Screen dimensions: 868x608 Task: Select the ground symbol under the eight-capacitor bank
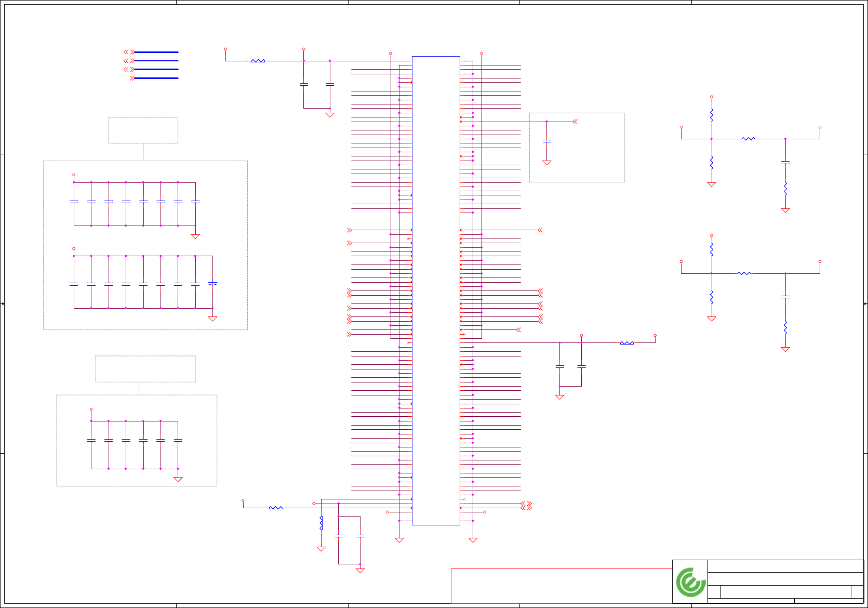click(x=195, y=236)
